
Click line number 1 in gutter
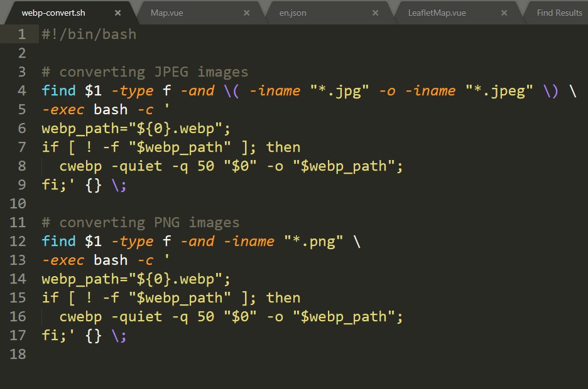pos(22,35)
